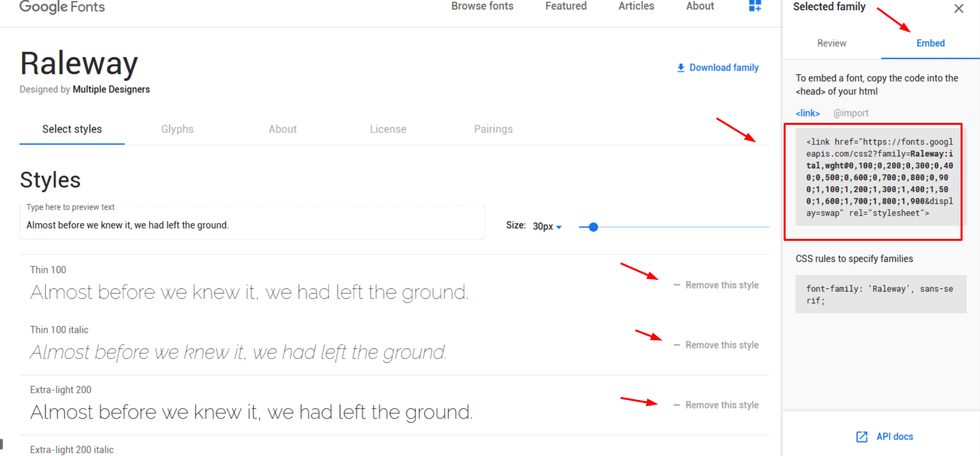
Task: Click the Extra-light 200 italic label
Action: [72, 450]
